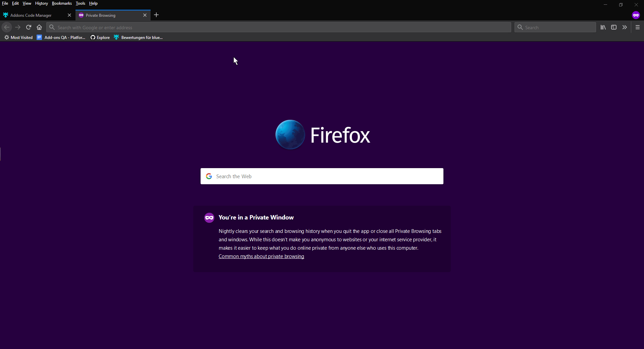Click the Firefox globe logo
This screenshot has width=644, height=349.
coord(290,135)
